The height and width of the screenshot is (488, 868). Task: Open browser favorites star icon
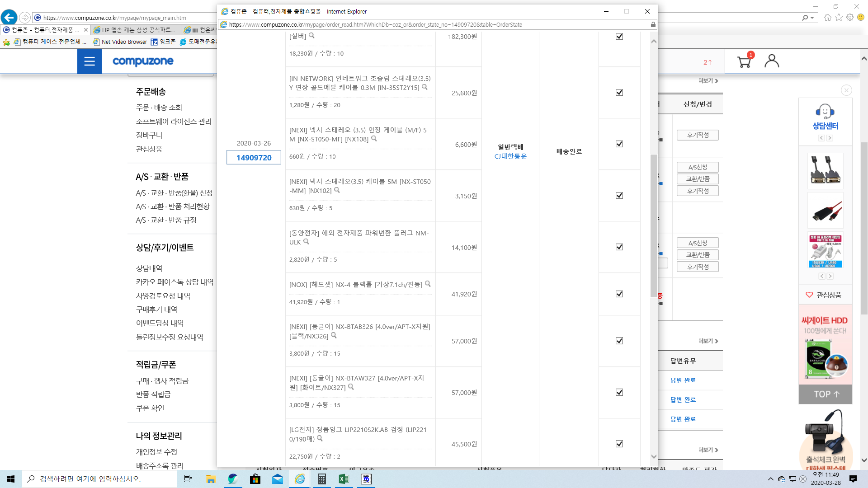pos(839,18)
